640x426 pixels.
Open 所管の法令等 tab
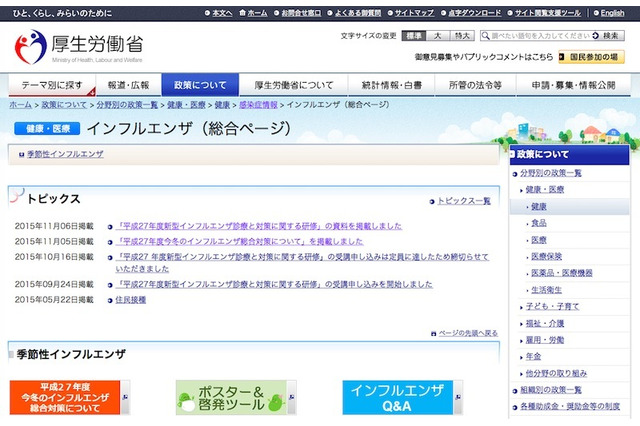click(x=475, y=85)
